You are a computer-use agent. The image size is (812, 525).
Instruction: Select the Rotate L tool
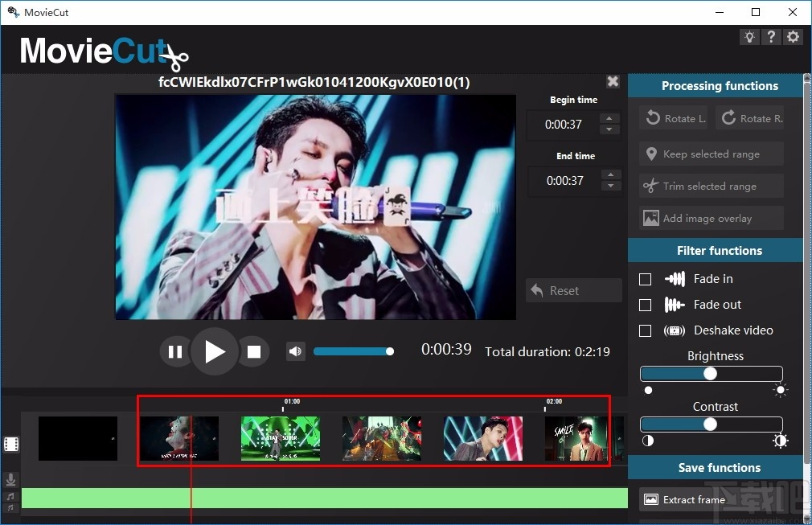point(673,117)
